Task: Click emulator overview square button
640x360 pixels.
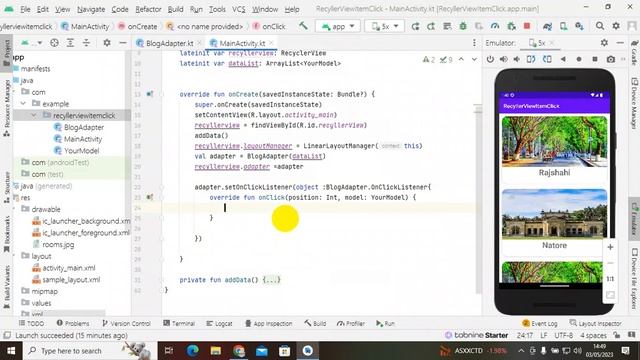Action: (595, 59)
